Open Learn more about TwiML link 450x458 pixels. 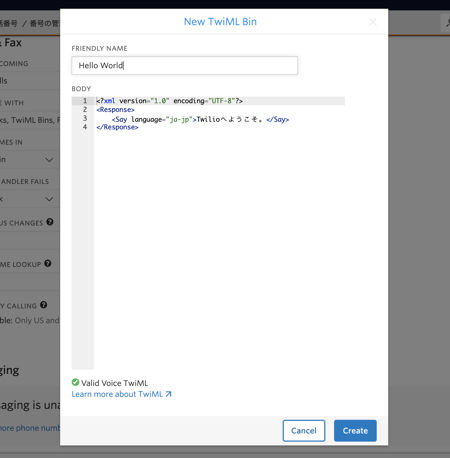122,394
